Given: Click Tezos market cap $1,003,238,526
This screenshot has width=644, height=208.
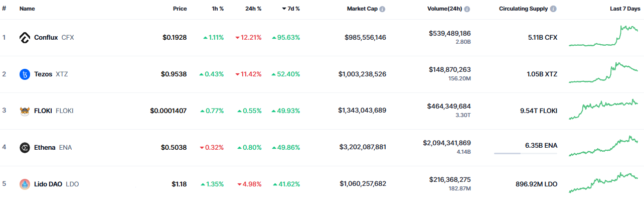Looking at the screenshot, I should (x=363, y=74).
